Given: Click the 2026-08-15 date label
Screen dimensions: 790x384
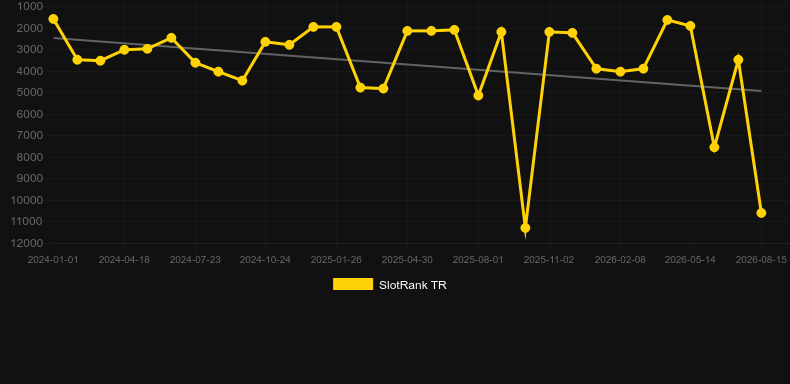Looking at the screenshot, I should coord(761,260).
